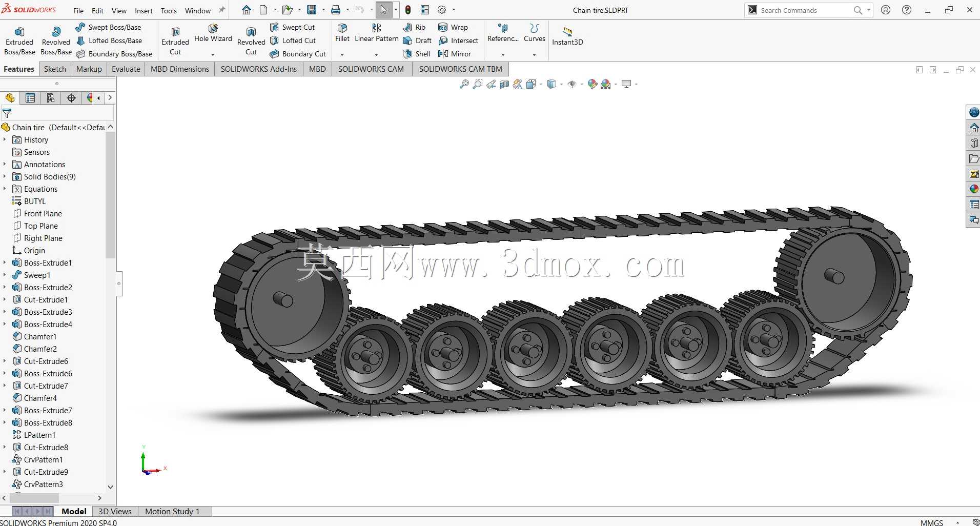Viewport: 980px width, 526px height.
Task: Click the Shell feature button
Action: coord(417,54)
